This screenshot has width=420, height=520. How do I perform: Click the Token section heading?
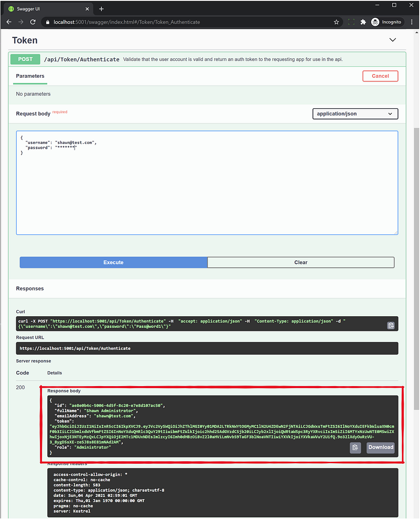click(x=25, y=40)
